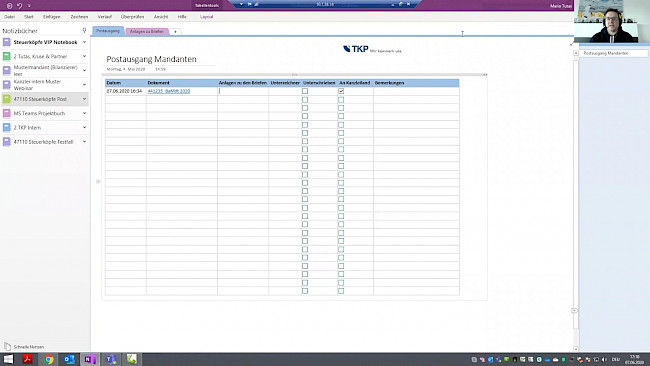Click the 47110 Steuerköpfe Testfall notebook icon

click(x=7, y=141)
